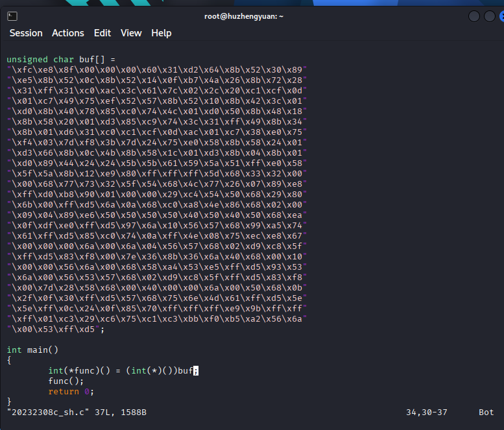This screenshot has width=504, height=430.
Task: Open the Help menu
Action: click(x=162, y=33)
